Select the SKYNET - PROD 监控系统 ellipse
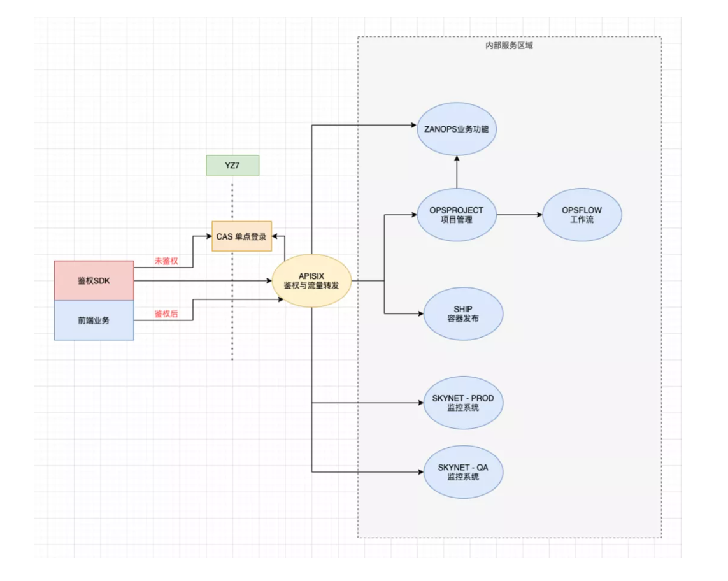Image resolution: width=728 pixels, height=581 pixels. point(463,403)
